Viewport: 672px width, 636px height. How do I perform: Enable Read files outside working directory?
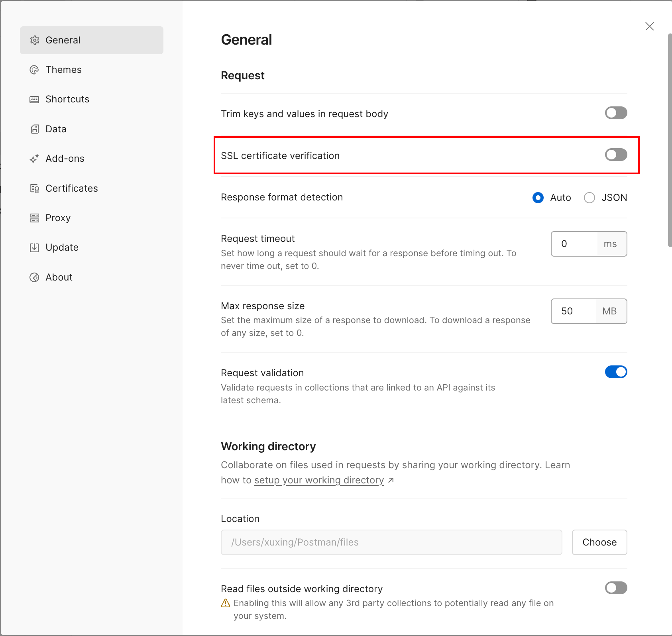click(x=616, y=588)
